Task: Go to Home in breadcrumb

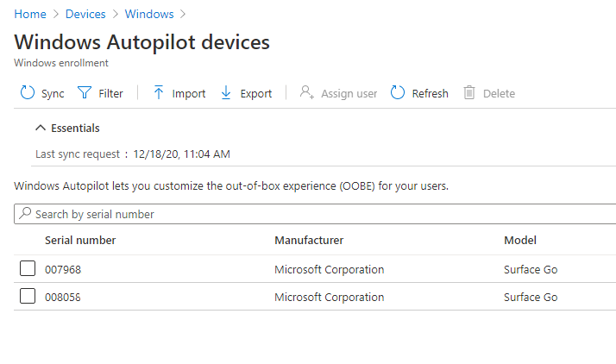Action: point(30,14)
